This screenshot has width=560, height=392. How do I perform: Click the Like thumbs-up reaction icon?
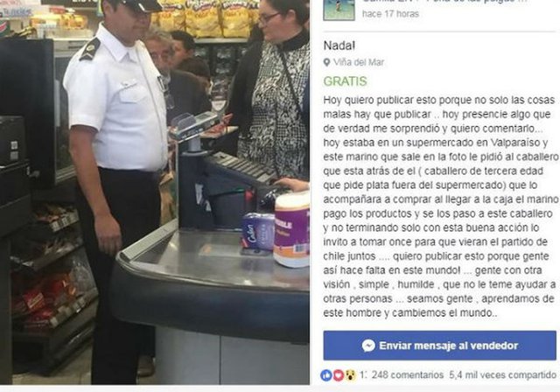[326, 374]
